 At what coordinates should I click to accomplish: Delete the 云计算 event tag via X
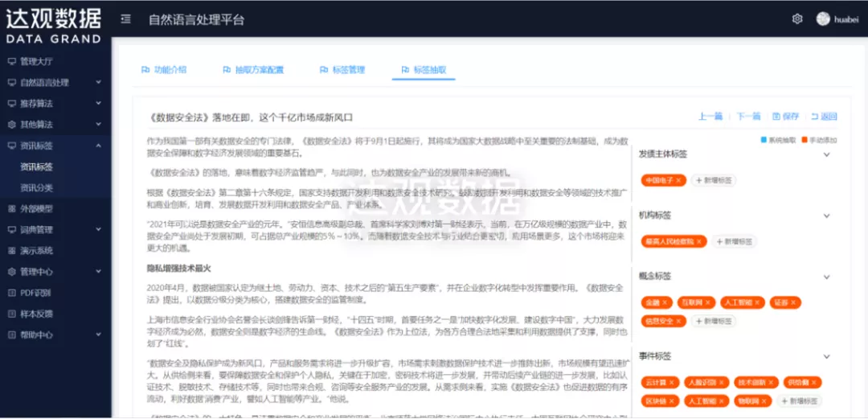(673, 382)
